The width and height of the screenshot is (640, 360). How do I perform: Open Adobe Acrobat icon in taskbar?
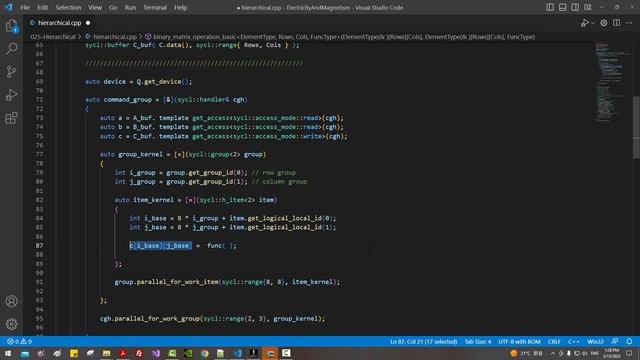(x=123, y=353)
